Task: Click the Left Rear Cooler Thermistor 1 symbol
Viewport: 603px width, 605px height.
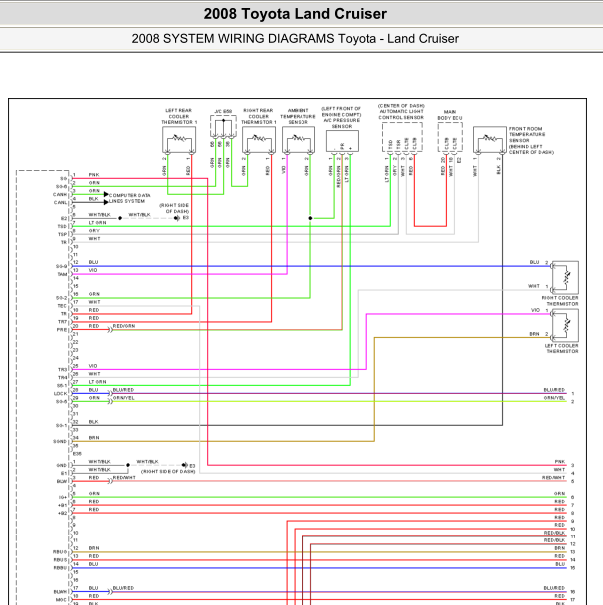Action: (179, 140)
